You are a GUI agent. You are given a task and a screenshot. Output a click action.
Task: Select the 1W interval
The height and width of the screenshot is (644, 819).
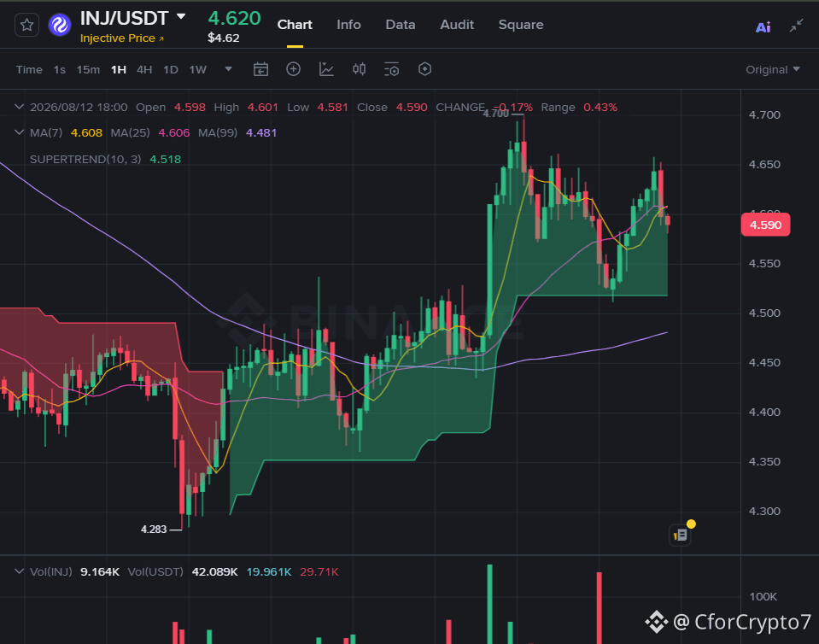point(198,69)
